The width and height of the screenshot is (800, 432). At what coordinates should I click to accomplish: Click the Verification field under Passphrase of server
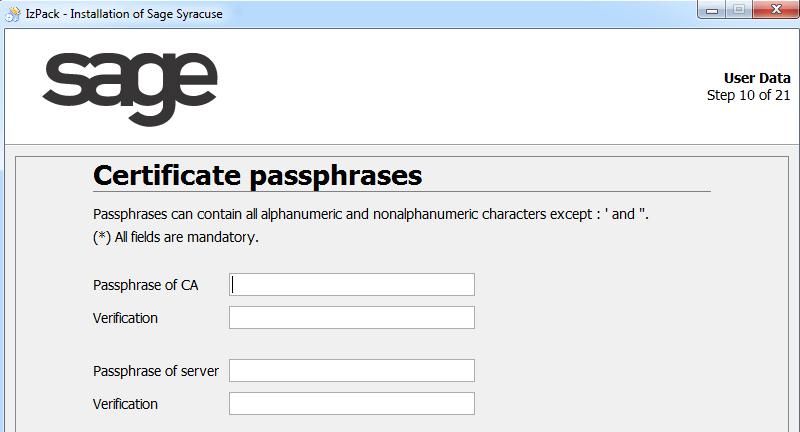(x=352, y=403)
